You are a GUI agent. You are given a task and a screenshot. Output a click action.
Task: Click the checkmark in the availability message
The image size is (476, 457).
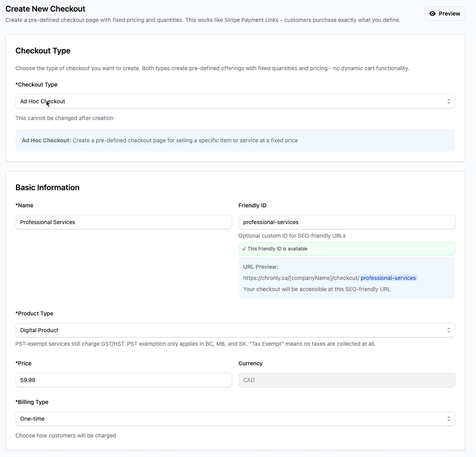(x=244, y=248)
